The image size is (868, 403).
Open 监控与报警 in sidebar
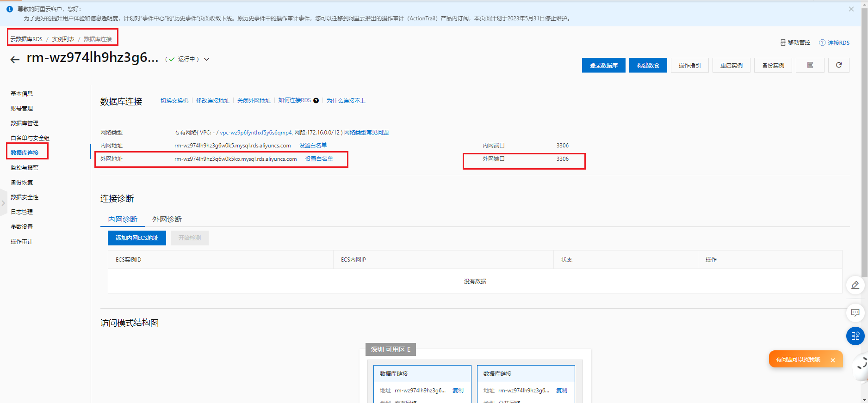(25, 167)
